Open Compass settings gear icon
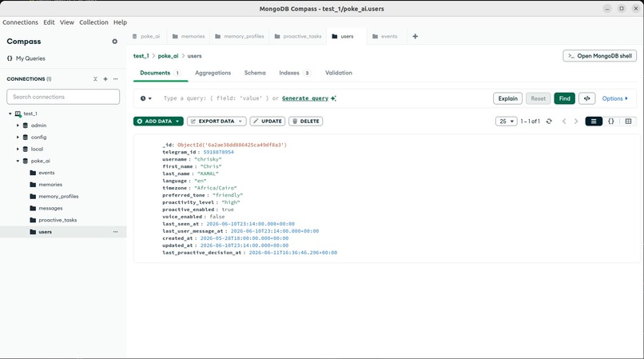Screen dimensions: 644x359 (x=114, y=42)
